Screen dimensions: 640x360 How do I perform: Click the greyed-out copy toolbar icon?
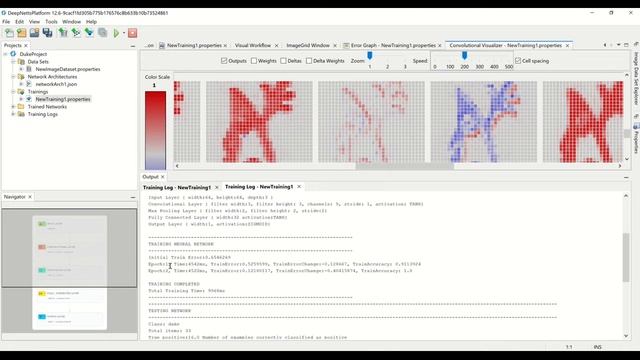102,33
